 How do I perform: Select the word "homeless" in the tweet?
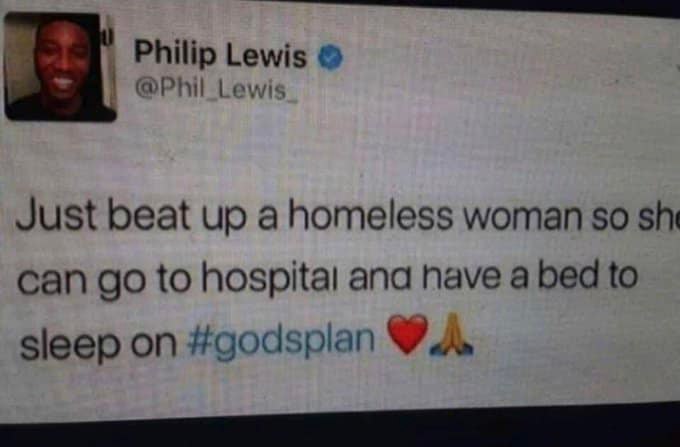pos(371,215)
